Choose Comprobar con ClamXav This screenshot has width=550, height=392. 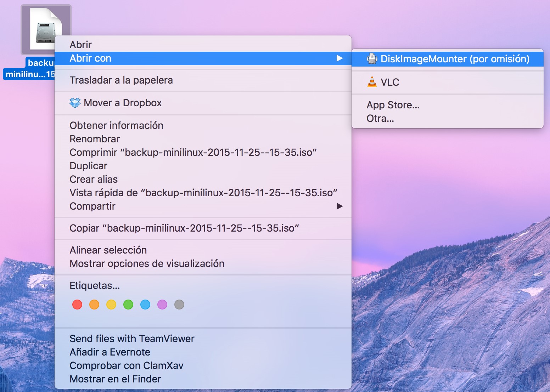(x=203, y=365)
